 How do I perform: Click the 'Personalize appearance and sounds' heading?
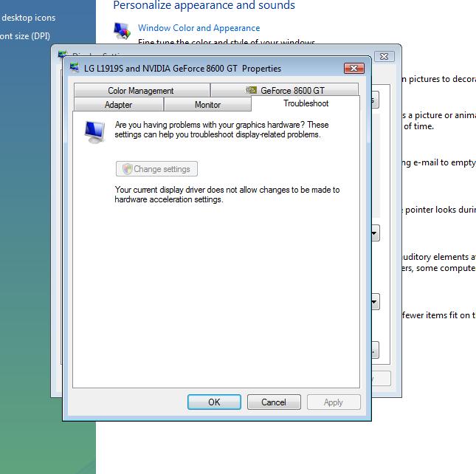[204, 5]
